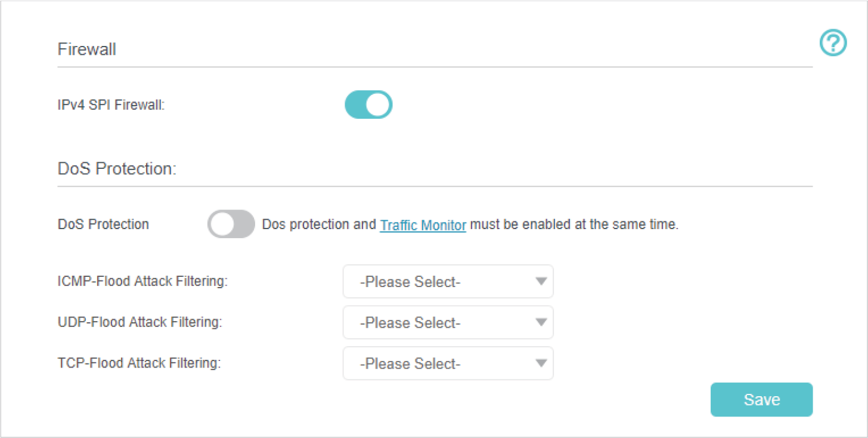Click the 'IPv4 SPI Firewall:' label
The image size is (868, 438).
111,106
